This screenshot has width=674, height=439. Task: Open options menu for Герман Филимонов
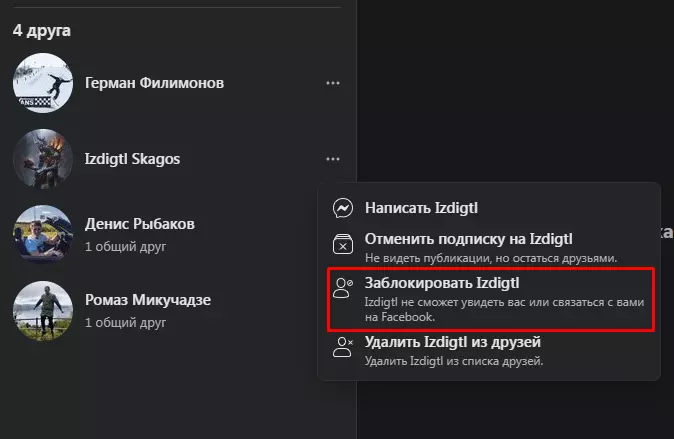[x=333, y=83]
